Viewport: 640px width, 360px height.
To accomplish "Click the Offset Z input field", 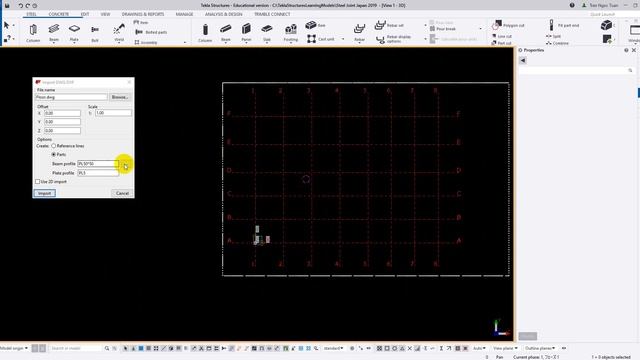I will pyautogui.click(x=62, y=131).
